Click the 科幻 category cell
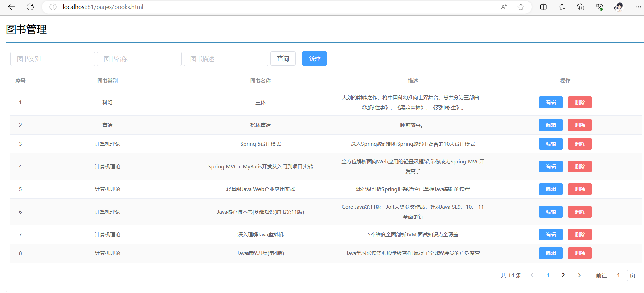This screenshot has width=644, height=293. (x=107, y=103)
